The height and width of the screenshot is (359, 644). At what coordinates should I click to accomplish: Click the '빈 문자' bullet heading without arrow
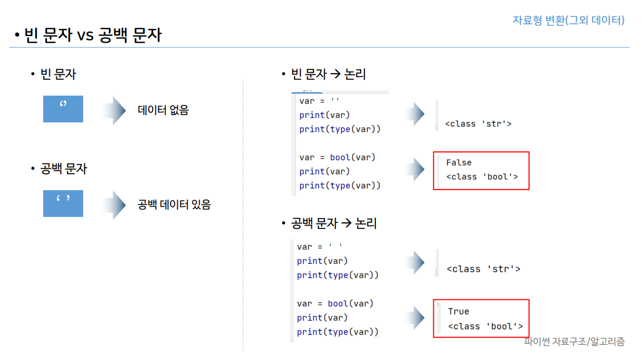pos(58,74)
